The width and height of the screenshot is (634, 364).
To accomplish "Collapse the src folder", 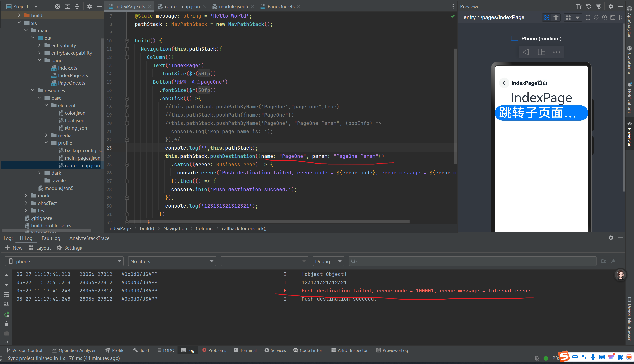I will coord(19,23).
